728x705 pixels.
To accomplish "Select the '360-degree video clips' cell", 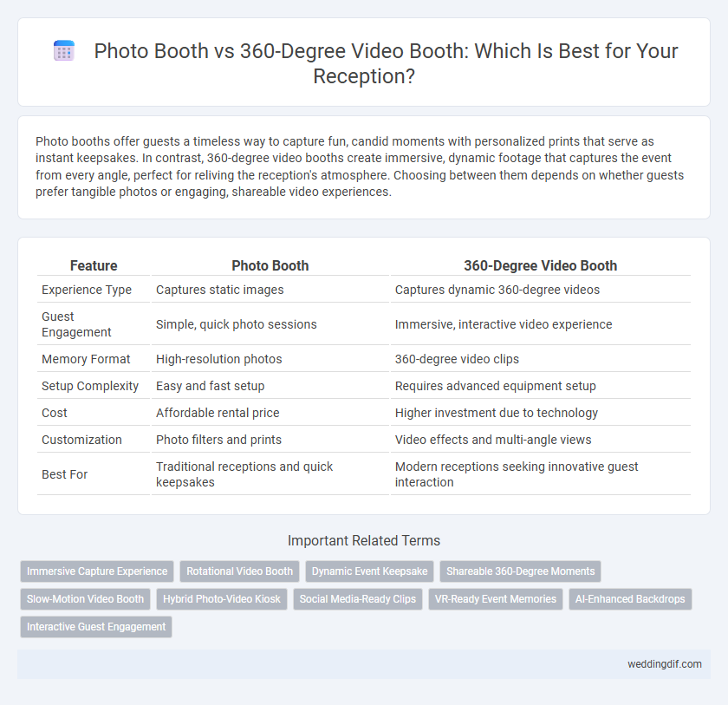I will 541,359.
